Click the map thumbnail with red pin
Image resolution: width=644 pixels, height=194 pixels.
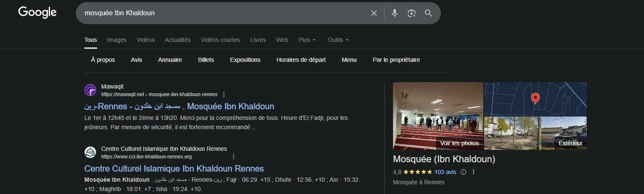pos(535,98)
